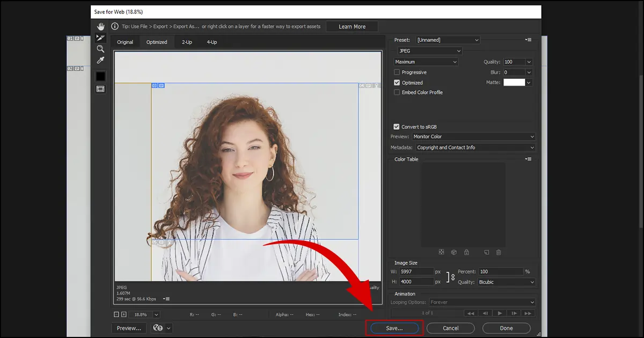
Task: Disable the Optimized checkbox
Action: pos(397,82)
